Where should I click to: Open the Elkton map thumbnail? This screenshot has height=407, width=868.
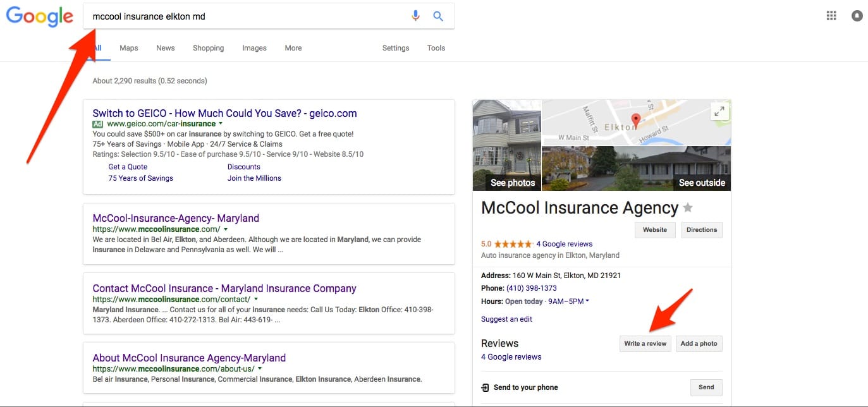tap(637, 123)
